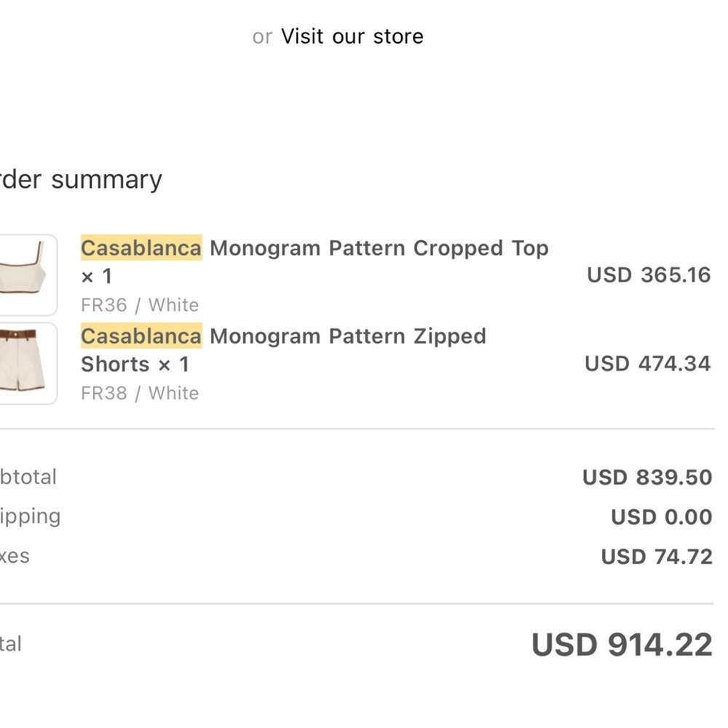728x728 pixels.
Task: Click the USD 474.34 item price
Action: click(x=647, y=363)
